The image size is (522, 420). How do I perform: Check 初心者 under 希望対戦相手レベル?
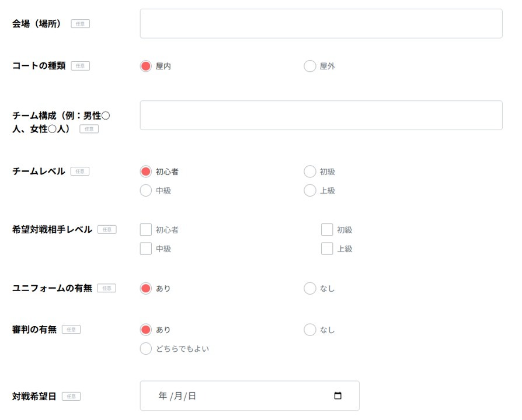pos(146,230)
